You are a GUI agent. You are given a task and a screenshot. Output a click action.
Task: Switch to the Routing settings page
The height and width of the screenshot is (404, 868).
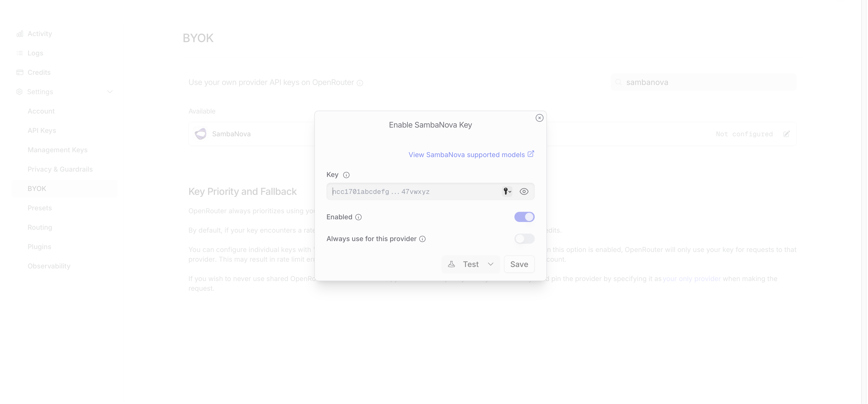pyautogui.click(x=39, y=227)
